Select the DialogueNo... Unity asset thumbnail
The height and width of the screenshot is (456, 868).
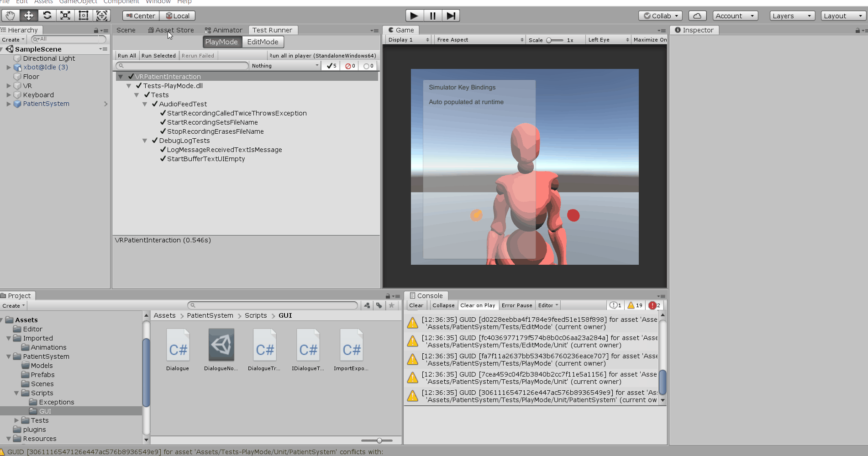221,345
